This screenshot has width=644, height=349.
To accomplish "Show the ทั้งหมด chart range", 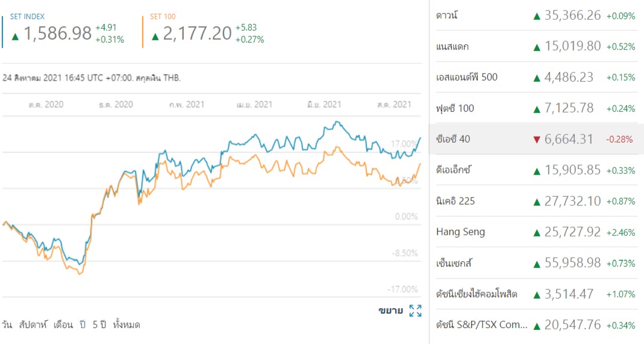I will [127, 325].
